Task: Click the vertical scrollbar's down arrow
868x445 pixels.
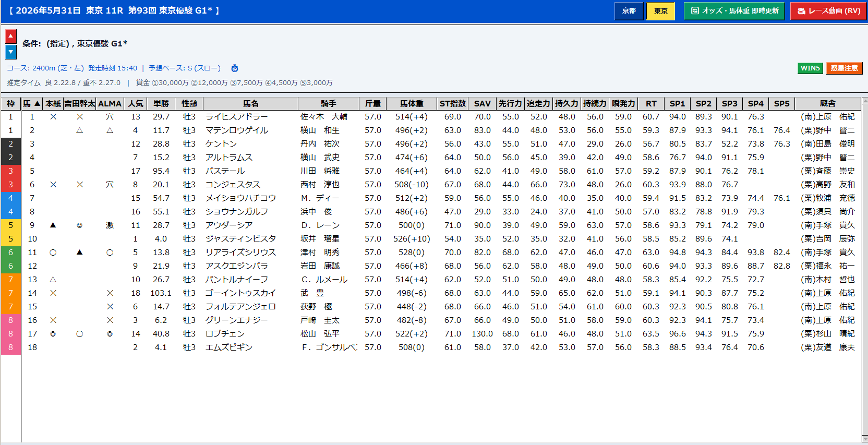Action: coord(864,439)
